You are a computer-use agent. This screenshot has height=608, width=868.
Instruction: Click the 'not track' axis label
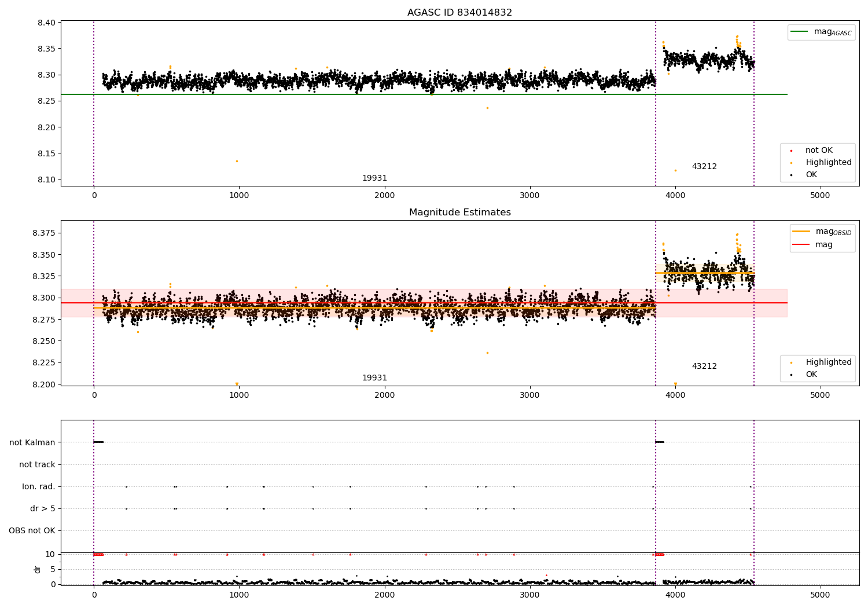[37, 465]
